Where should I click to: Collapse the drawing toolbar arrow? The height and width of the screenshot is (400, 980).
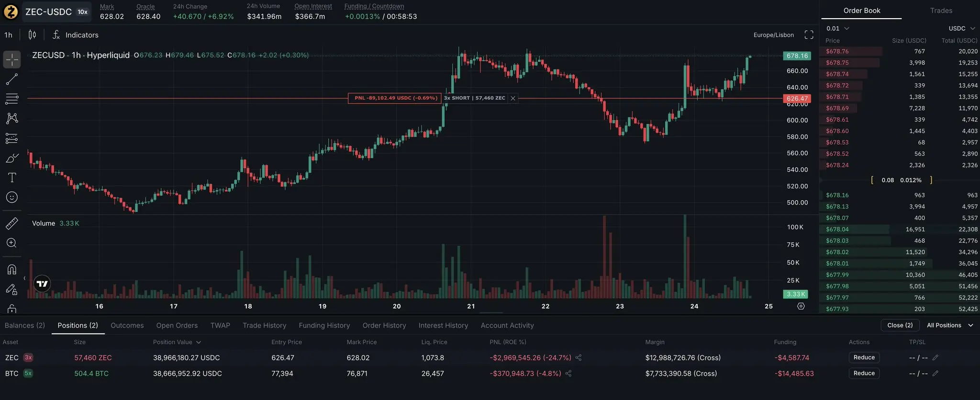(x=24, y=278)
